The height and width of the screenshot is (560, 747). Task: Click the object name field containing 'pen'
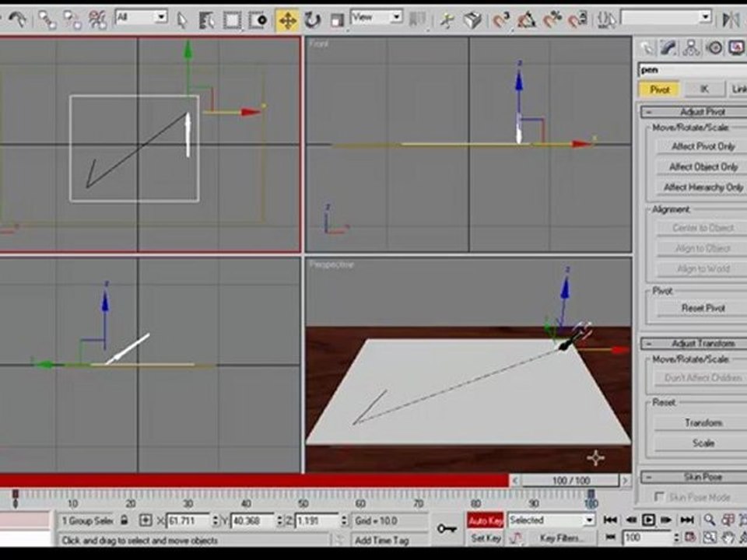[x=693, y=70]
